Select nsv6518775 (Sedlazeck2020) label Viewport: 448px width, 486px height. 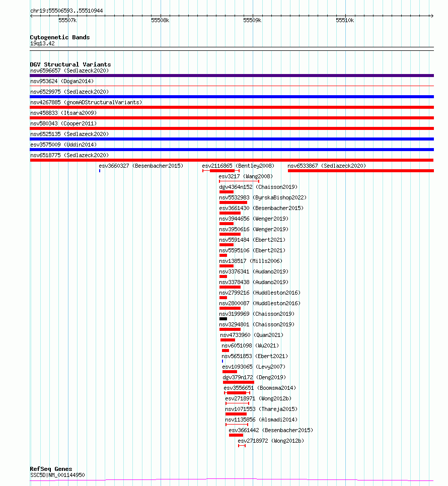[69, 155]
